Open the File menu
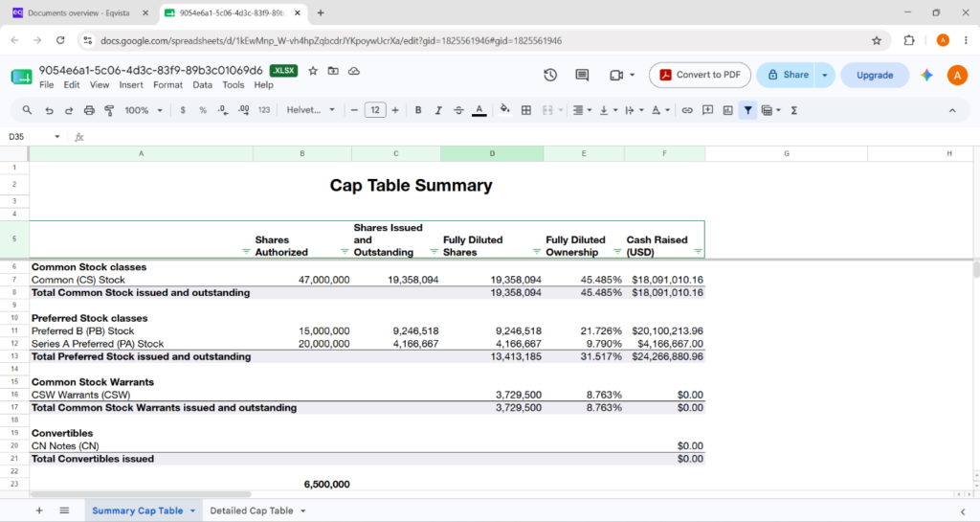Image resolution: width=980 pixels, height=522 pixels. [46, 85]
